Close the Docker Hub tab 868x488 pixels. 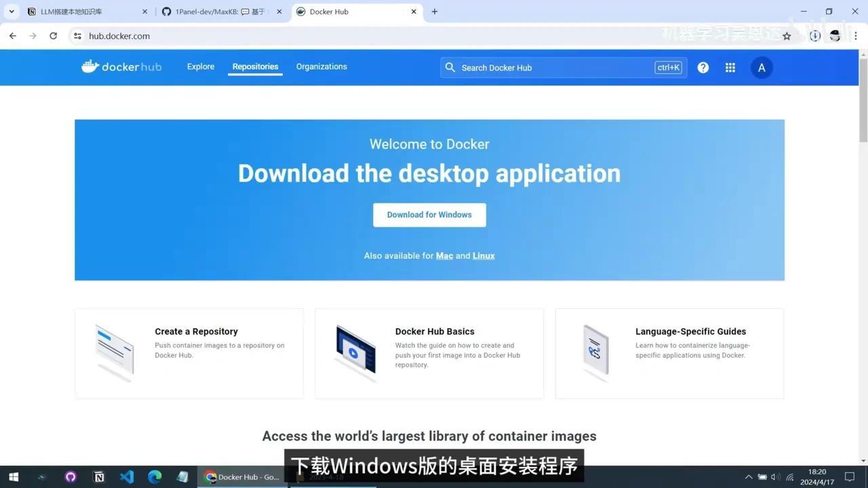(414, 12)
